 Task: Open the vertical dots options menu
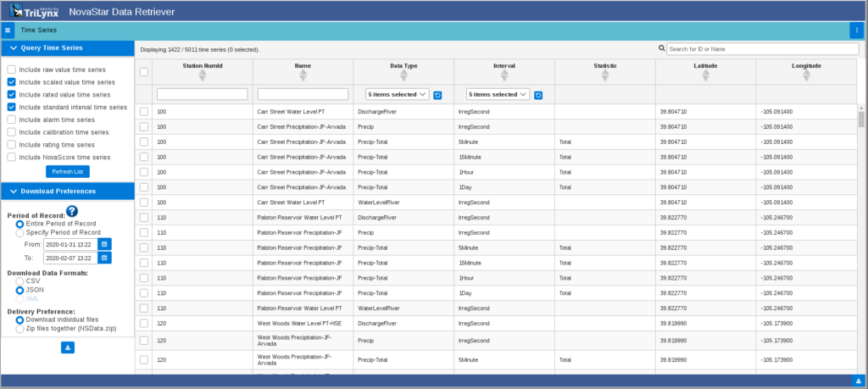pos(857,31)
